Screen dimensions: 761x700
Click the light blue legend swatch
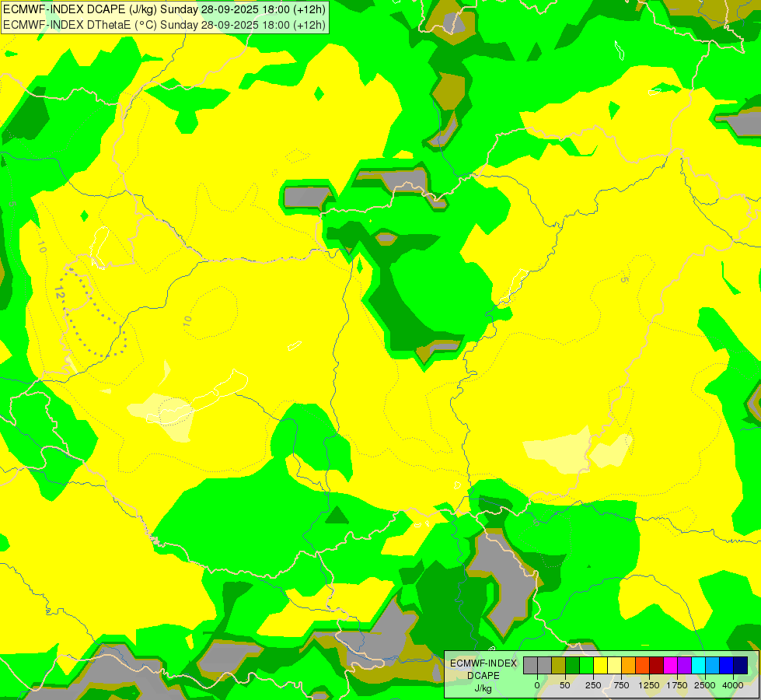(x=713, y=666)
